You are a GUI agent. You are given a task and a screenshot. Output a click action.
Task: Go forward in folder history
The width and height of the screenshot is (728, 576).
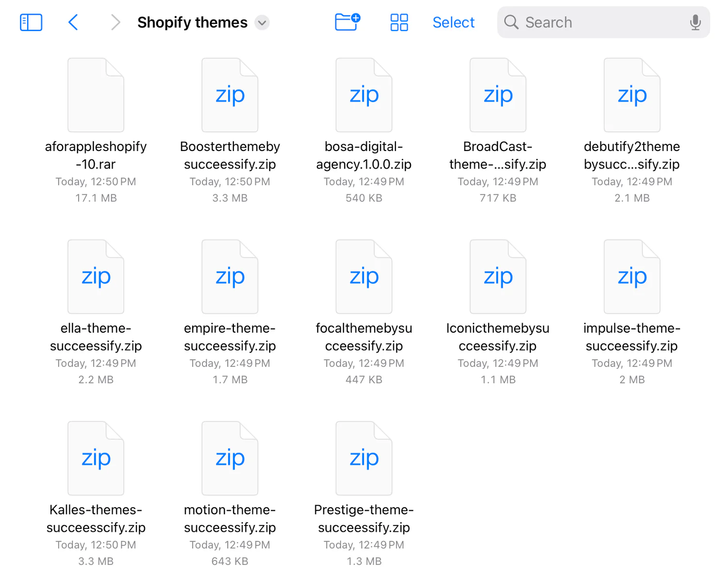click(x=115, y=22)
